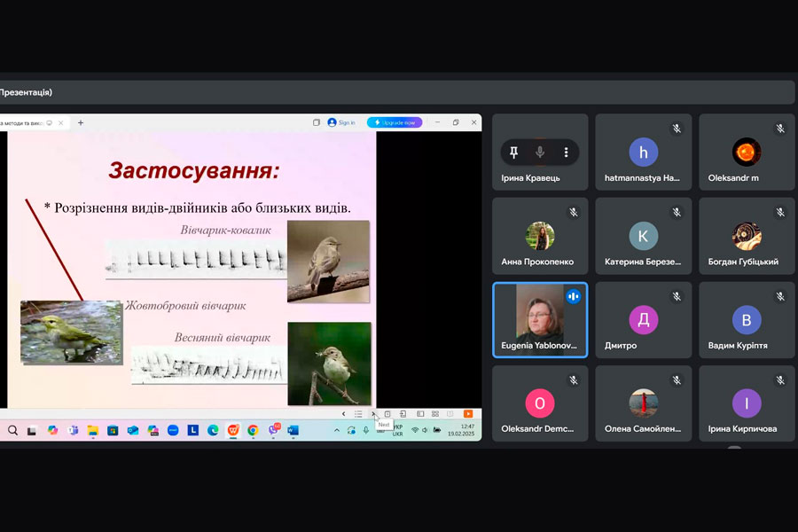This screenshot has width=798, height=532.
Task: Mute Ірина Кравець's microphone
Action: click(x=539, y=153)
